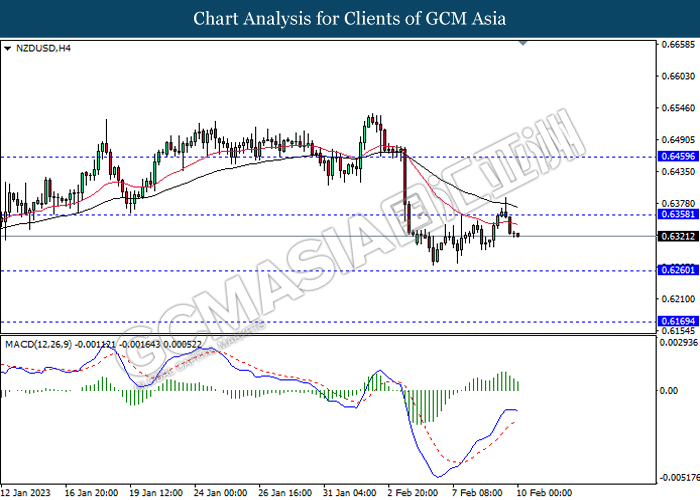The image size is (700, 500).
Task: Click the chart shift triangle marker at top
Action: pyautogui.click(x=523, y=43)
